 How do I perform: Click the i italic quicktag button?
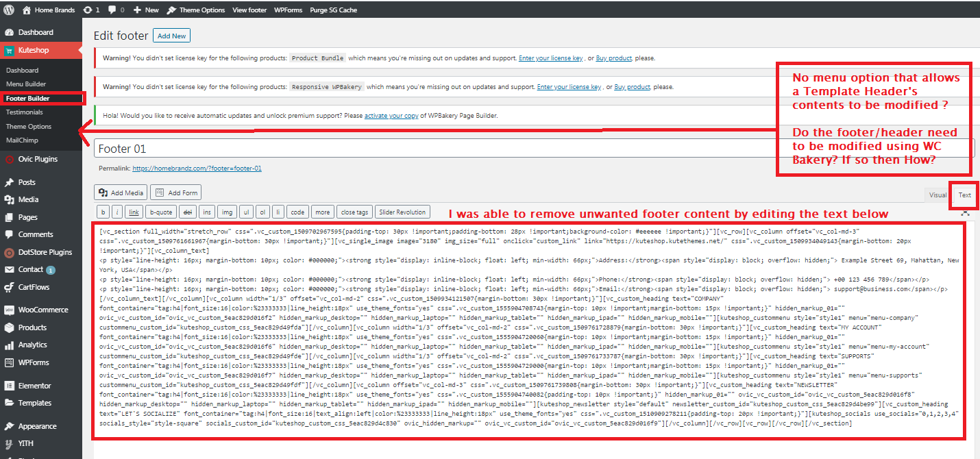coord(117,212)
